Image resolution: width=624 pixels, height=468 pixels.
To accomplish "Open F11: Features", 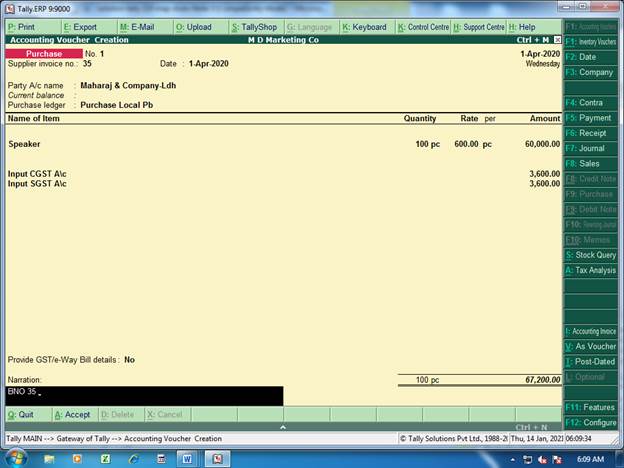I will (x=591, y=407).
